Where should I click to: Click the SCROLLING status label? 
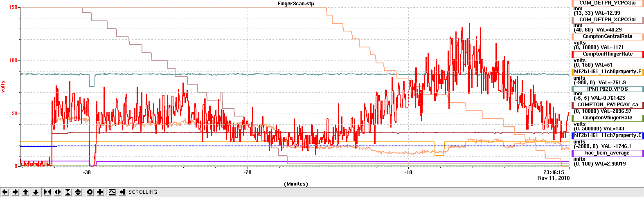coord(143,192)
